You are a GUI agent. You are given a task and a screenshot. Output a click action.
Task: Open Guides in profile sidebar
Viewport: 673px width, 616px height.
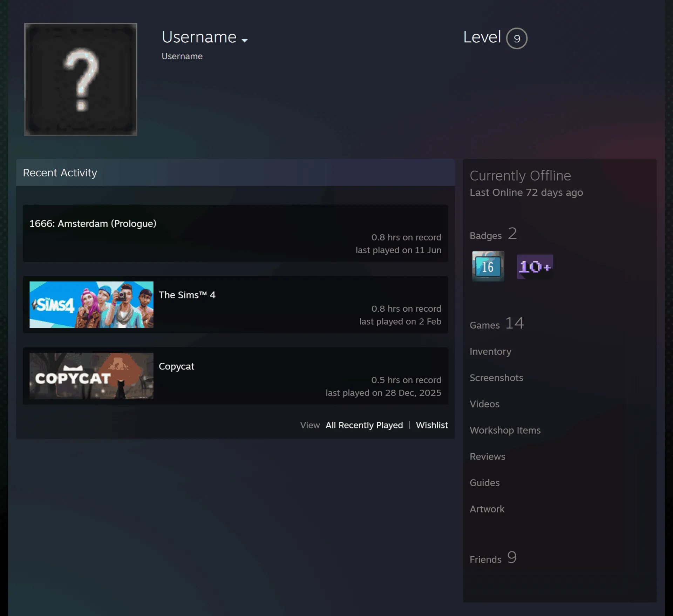[484, 483]
